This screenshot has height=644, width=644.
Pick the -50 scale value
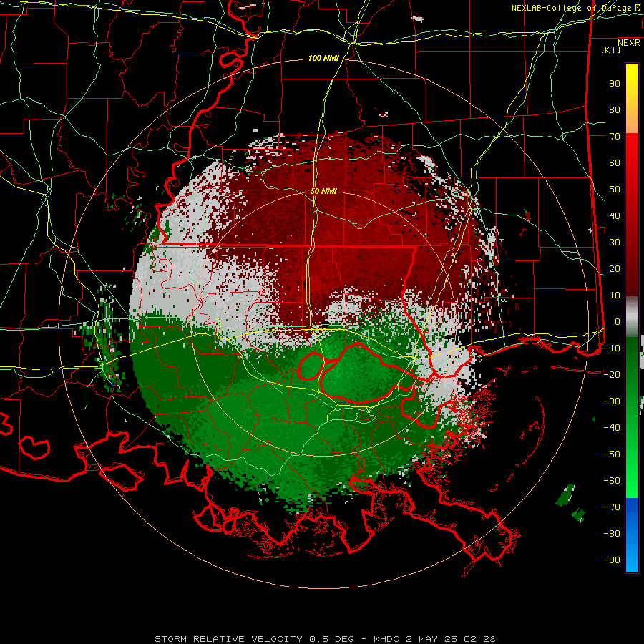coord(612,454)
